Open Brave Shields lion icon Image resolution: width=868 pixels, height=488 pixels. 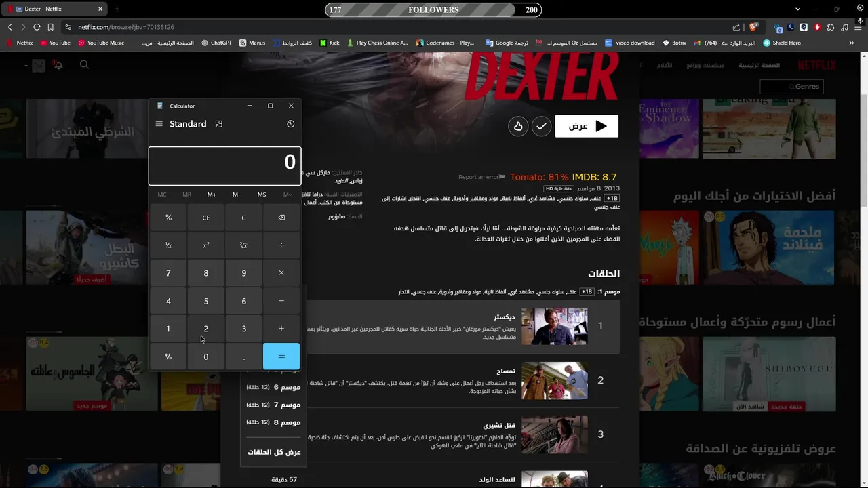pyautogui.click(x=753, y=27)
